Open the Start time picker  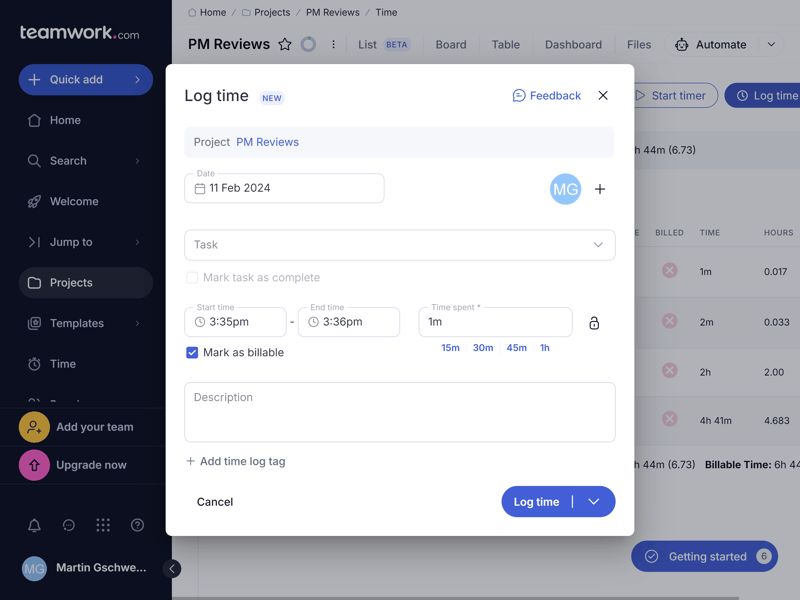[235, 322]
